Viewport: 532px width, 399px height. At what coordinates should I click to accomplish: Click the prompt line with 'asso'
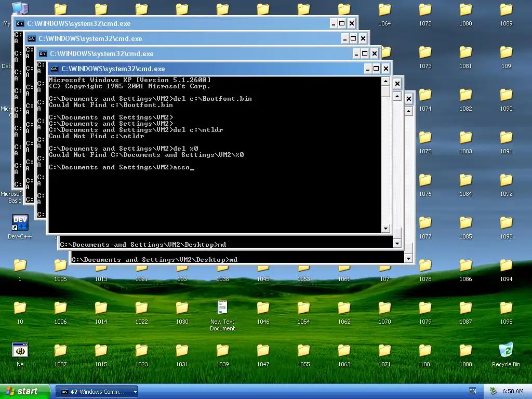tap(121, 167)
